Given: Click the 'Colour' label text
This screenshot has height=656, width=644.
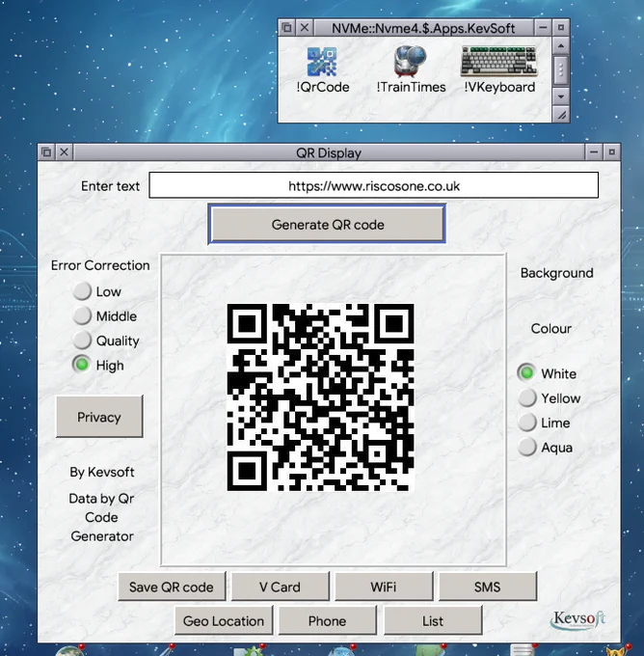Looking at the screenshot, I should [x=551, y=328].
